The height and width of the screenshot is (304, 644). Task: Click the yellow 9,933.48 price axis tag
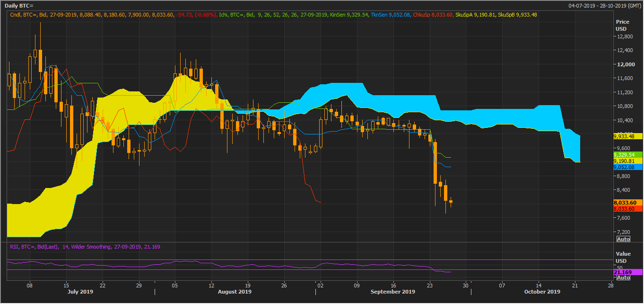click(627, 136)
